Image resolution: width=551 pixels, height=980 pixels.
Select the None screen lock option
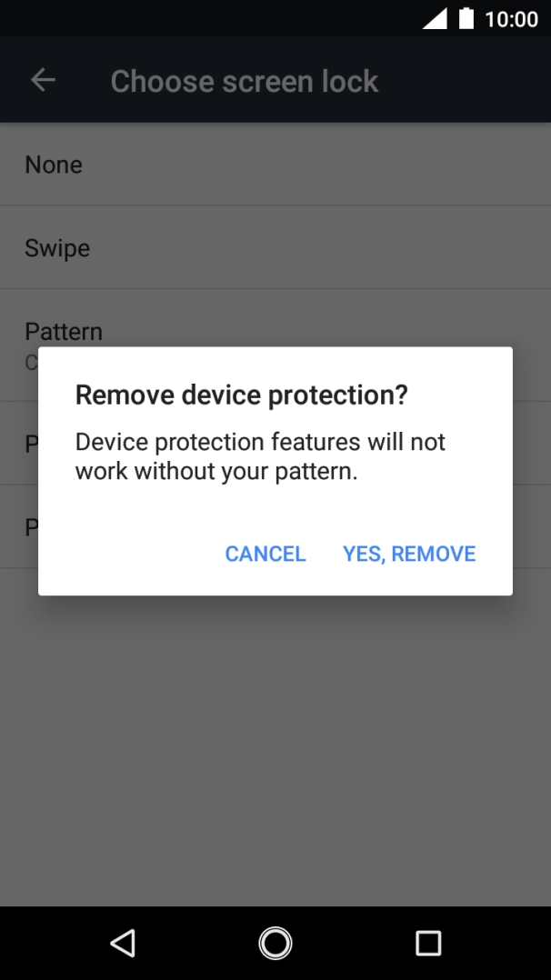[275, 165]
